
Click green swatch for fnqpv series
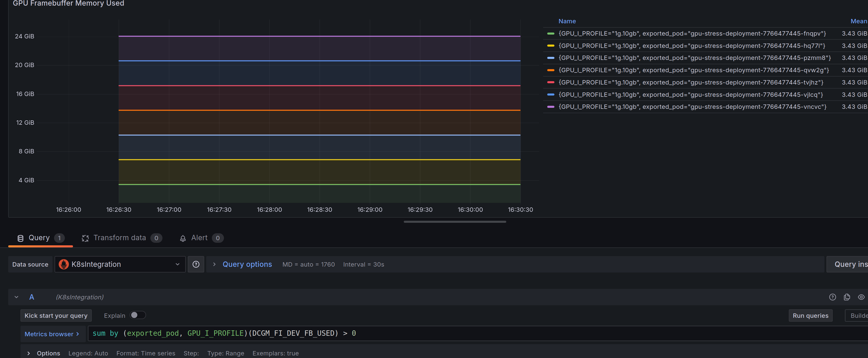pyautogui.click(x=551, y=33)
